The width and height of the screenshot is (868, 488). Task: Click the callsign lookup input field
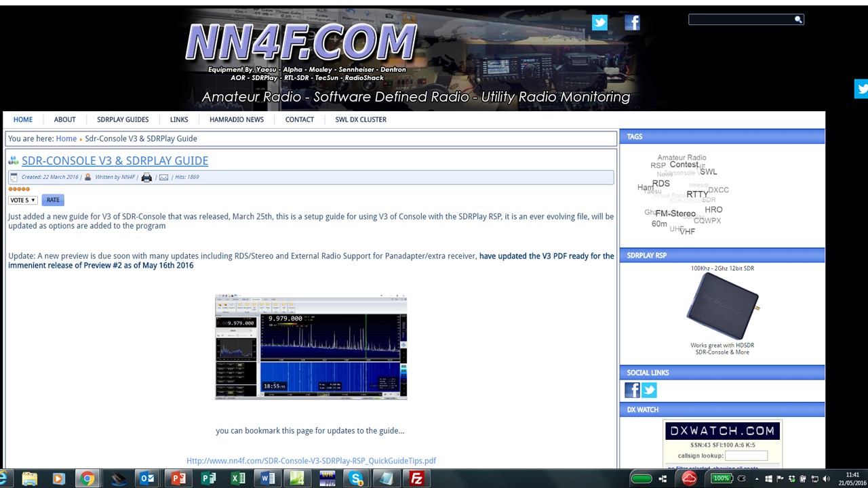click(746, 456)
